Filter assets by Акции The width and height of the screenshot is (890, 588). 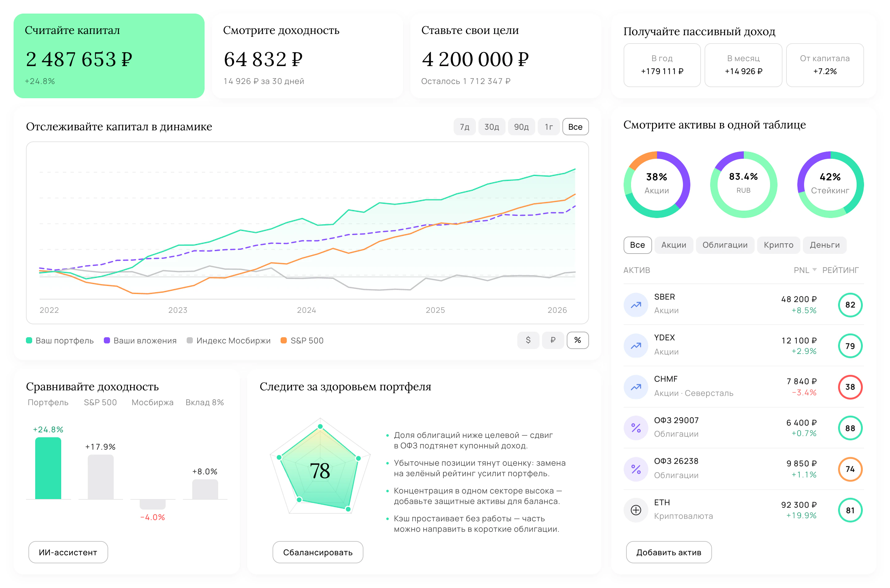pos(673,245)
